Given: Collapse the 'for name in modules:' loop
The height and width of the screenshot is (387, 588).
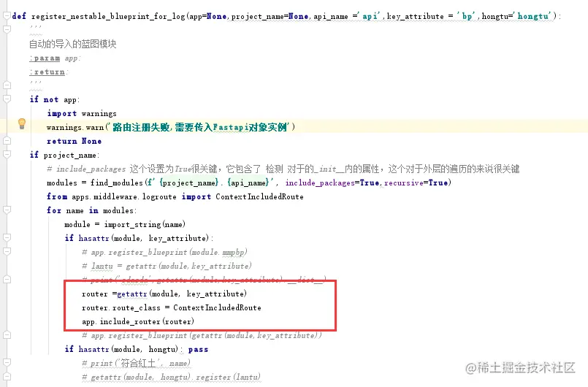Looking at the screenshot, I should pyautogui.click(x=7, y=210).
